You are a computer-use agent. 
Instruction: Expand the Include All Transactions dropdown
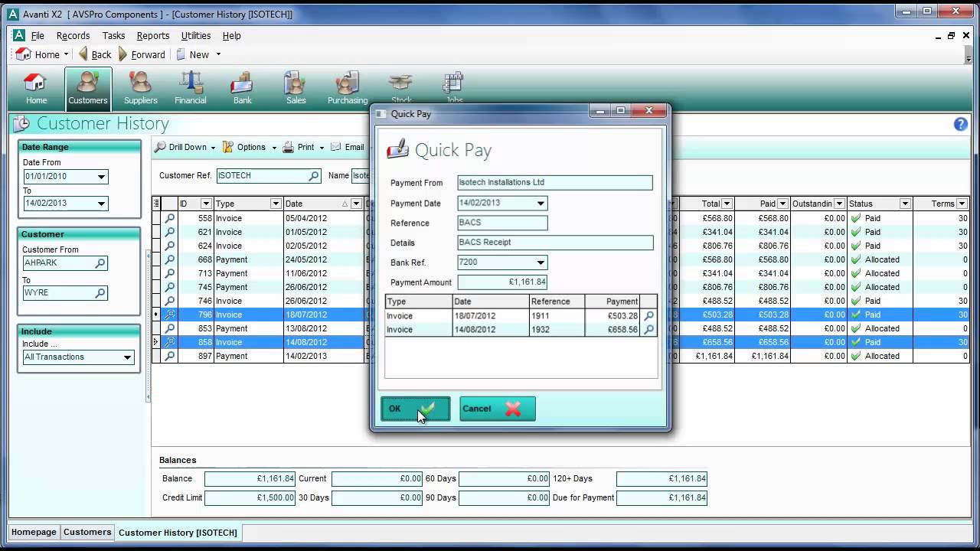coord(127,357)
